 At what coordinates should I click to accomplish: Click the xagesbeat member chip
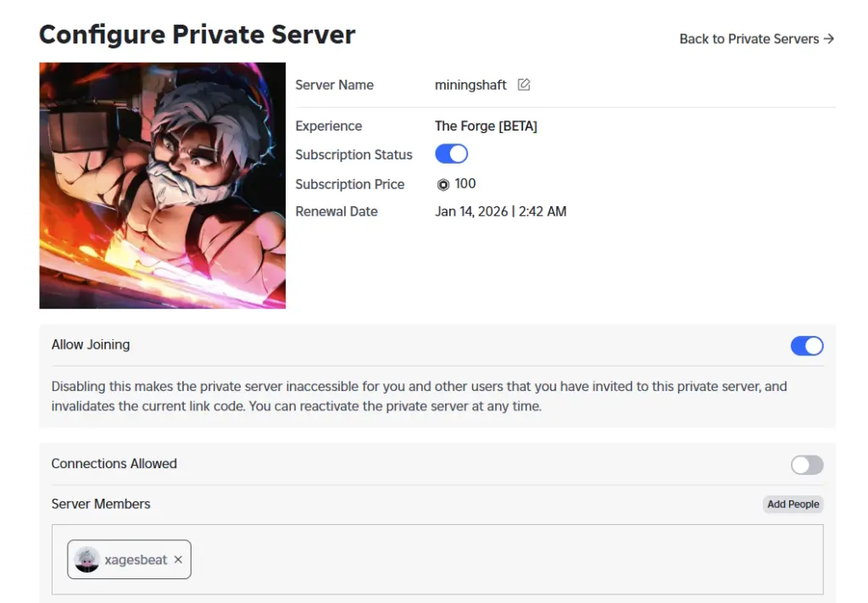(x=129, y=560)
